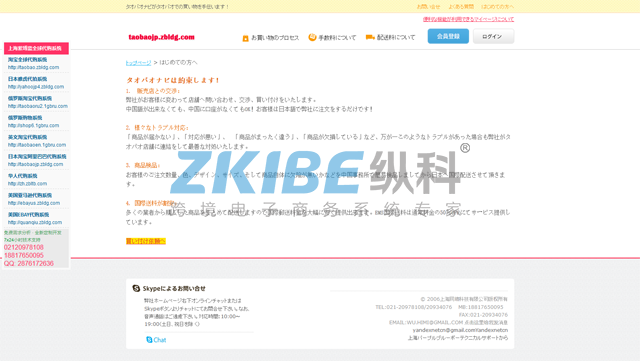The width and height of the screenshot is (640, 361).
Task: Click sidebar title 淘宝全球代购系统
Action: [x=27, y=60]
